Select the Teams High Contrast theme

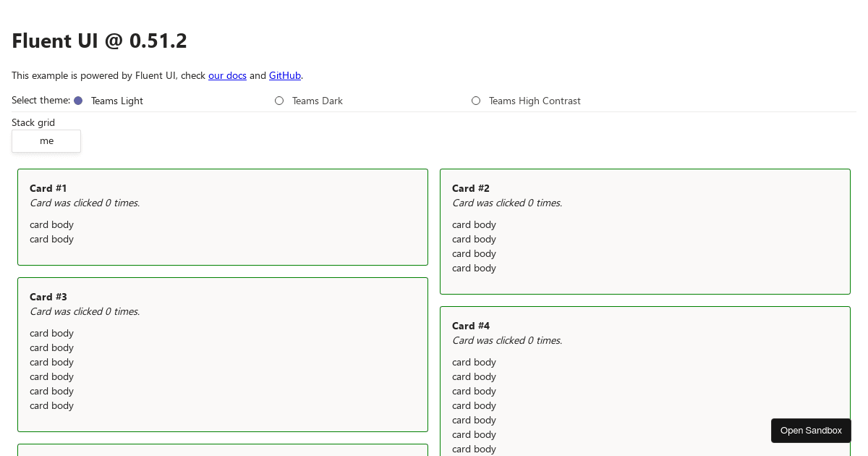click(x=476, y=101)
